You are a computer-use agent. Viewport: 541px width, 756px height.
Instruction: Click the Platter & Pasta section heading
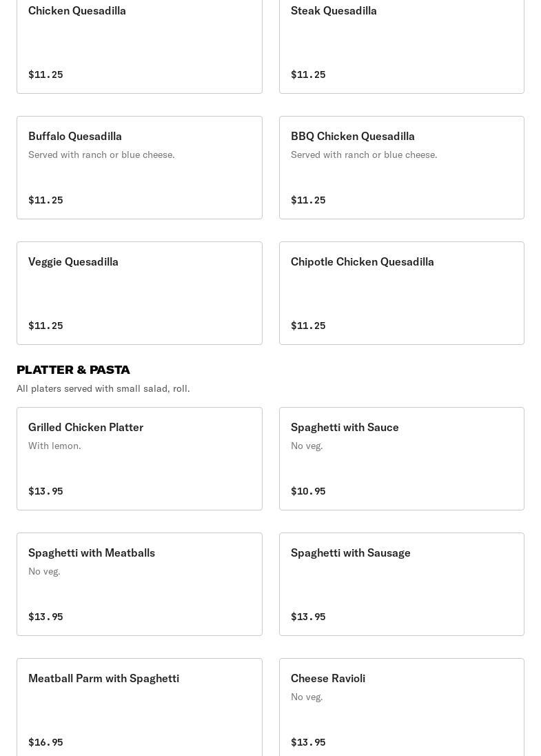tap(73, 370)
